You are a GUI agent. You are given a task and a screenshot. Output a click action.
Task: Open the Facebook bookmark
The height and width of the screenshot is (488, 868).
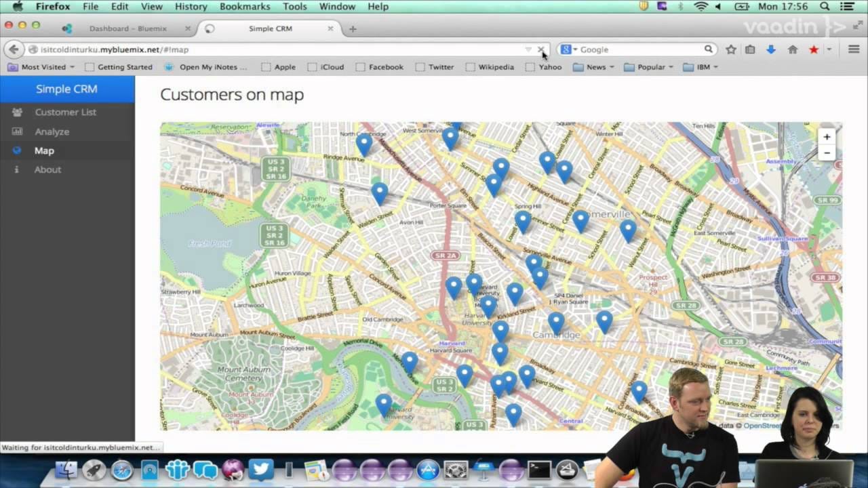click(x=380, y=67)
